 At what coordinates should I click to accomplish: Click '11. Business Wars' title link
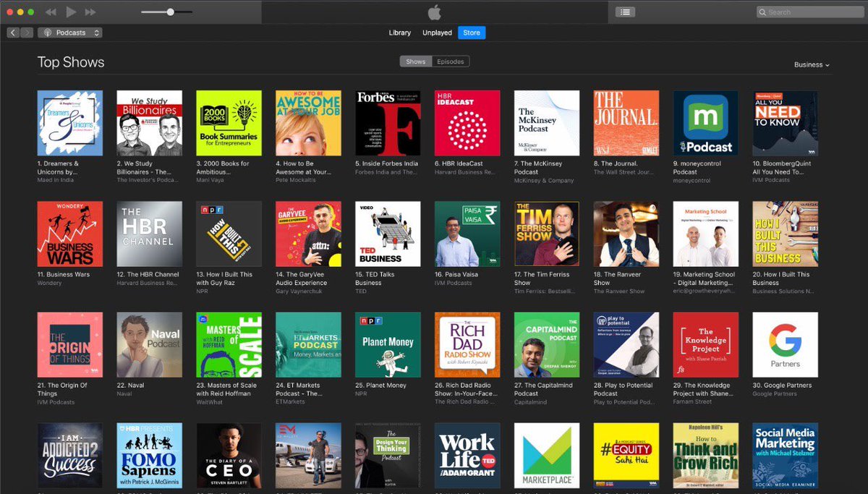coord(63,275)
